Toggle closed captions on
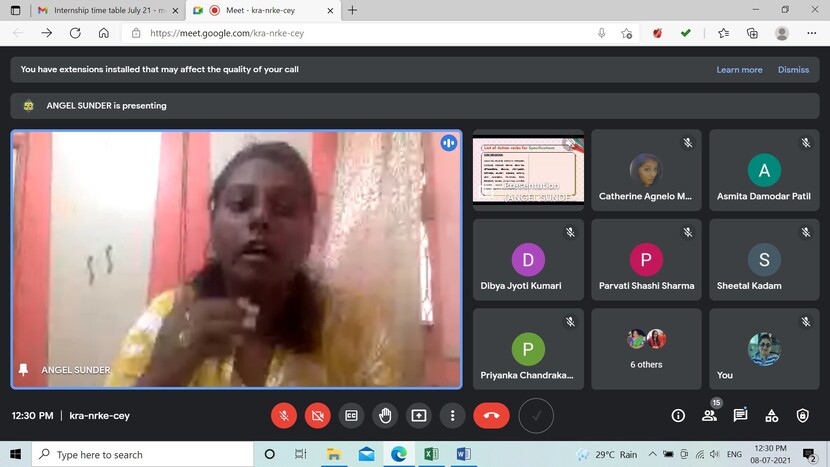This screenshot has width=830, height=467. [351, 415]
